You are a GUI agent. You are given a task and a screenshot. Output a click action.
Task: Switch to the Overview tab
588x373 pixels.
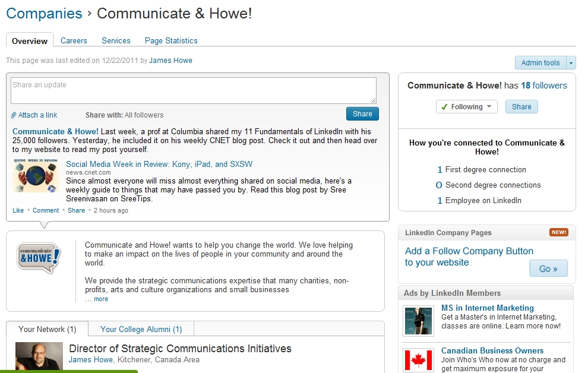click(30, 41)
